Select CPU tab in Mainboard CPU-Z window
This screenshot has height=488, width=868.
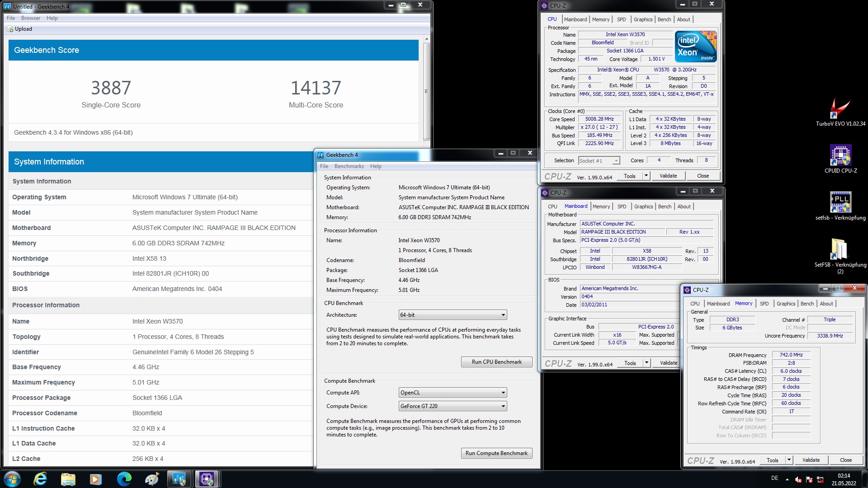[552, 206]
